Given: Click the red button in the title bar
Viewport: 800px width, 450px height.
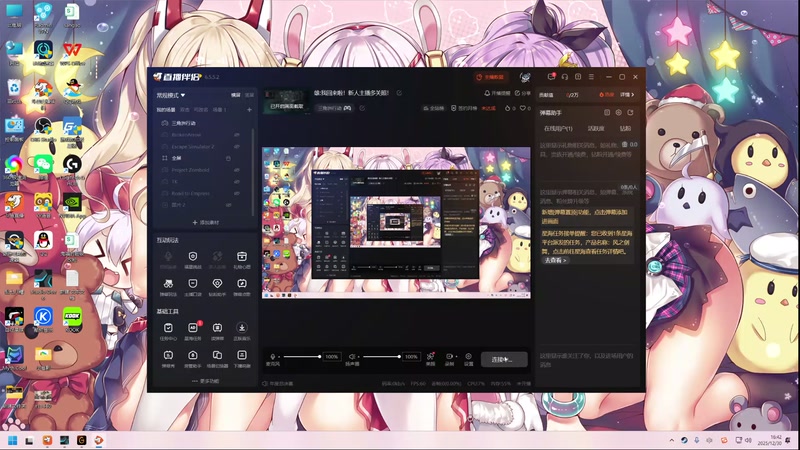Looking at the screenshot, I should coord(490,77).
